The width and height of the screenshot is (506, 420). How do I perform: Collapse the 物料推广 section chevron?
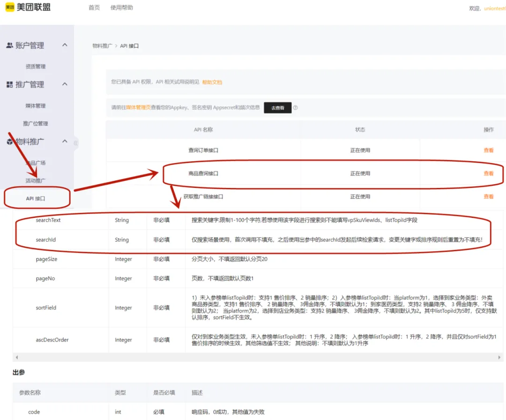pyautogui.click(x=65, y=141)
